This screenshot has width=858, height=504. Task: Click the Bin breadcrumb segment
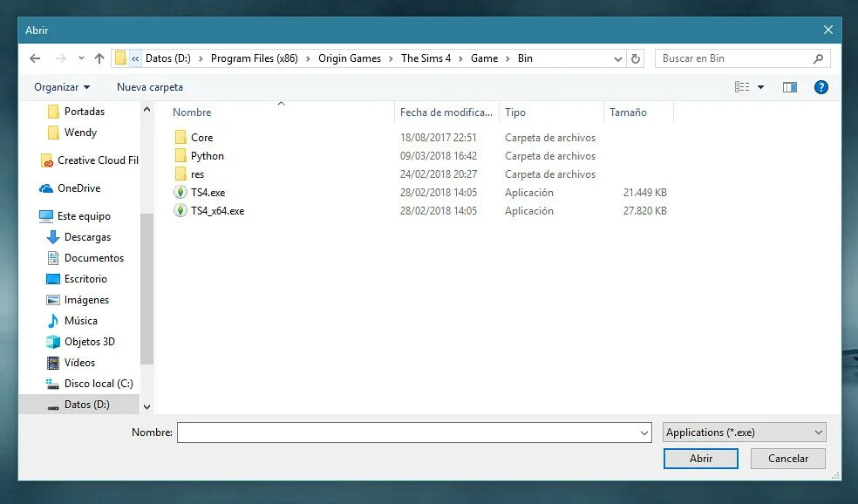pos(525,58)
